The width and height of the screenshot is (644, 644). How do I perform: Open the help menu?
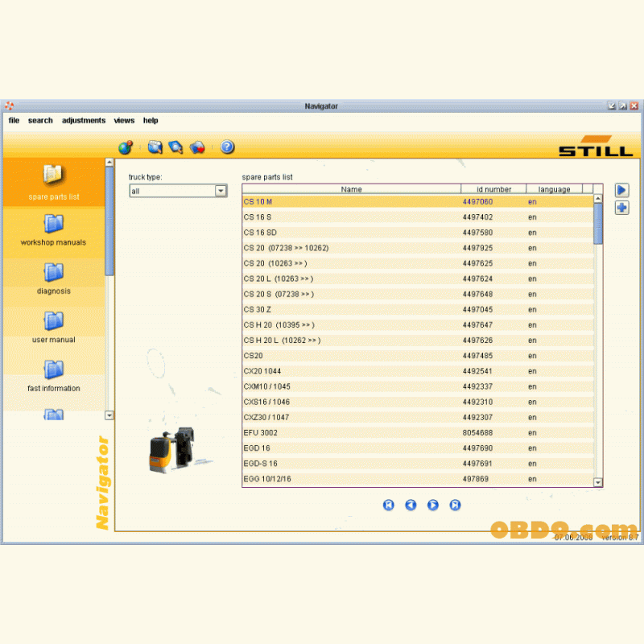151,120
